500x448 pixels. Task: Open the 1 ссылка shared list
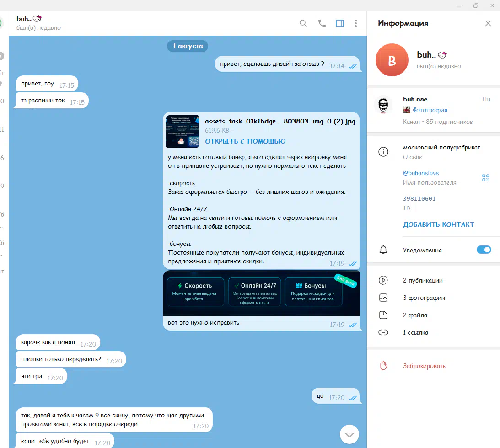pyautogui.click(x=415, y=332)
